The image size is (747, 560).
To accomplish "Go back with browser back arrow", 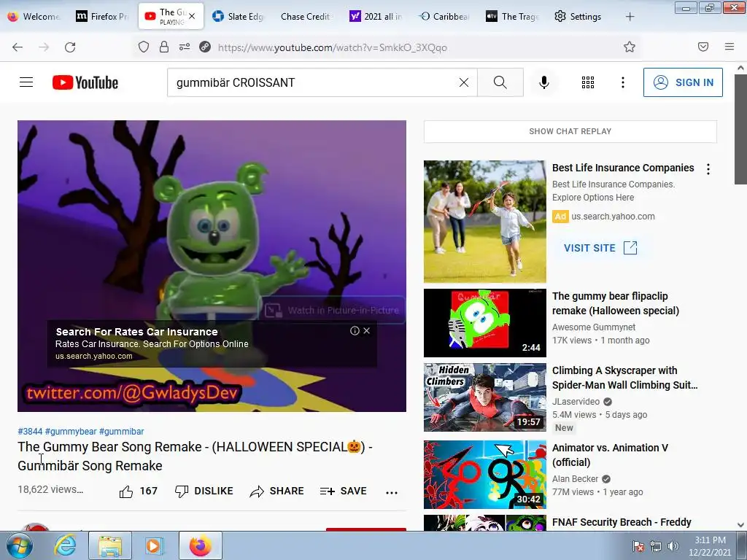I will [x=18, y=47].
